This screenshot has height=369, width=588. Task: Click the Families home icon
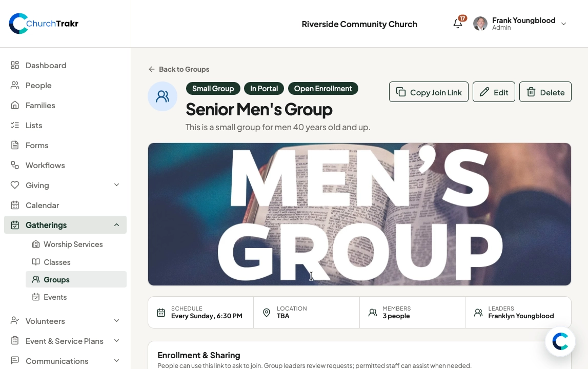coord(15,106)
